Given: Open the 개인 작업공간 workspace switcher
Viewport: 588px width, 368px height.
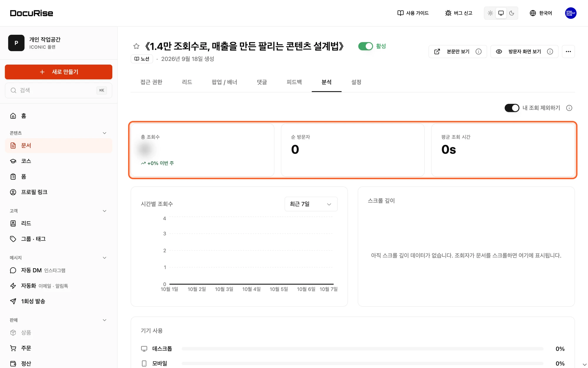Looking at the screenshot, I should click(59, 43).
